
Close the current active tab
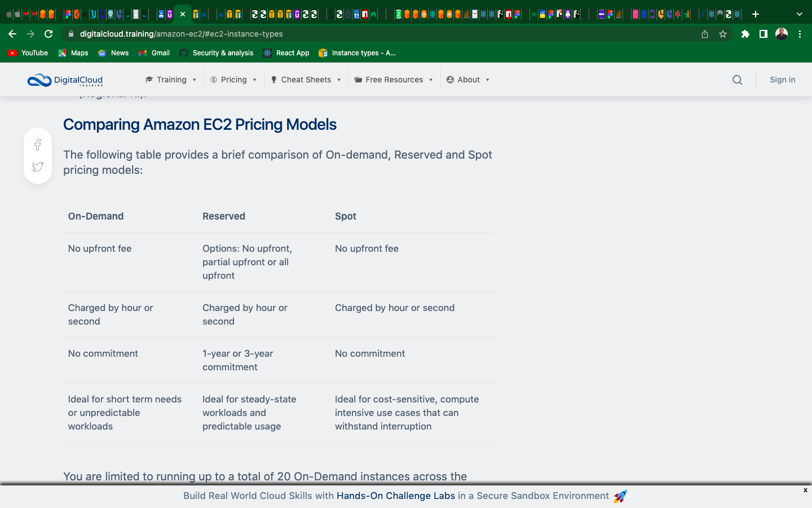183,14
